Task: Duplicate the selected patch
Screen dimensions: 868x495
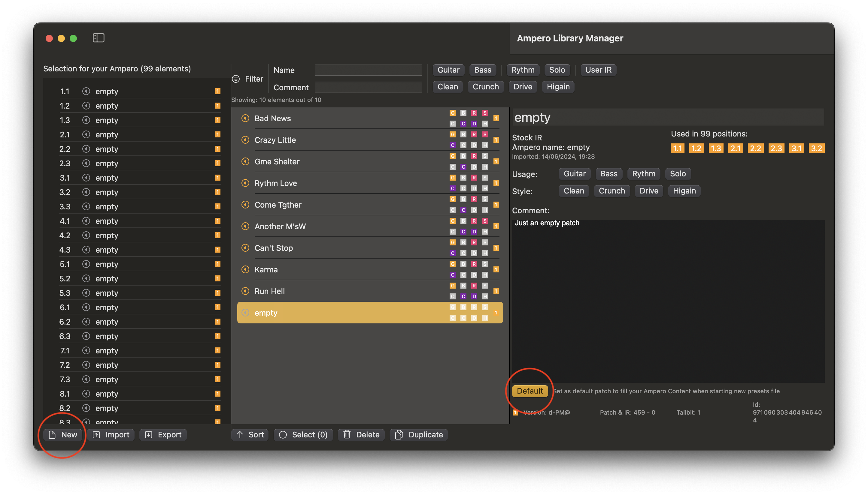Action: (x=418, y=434)
